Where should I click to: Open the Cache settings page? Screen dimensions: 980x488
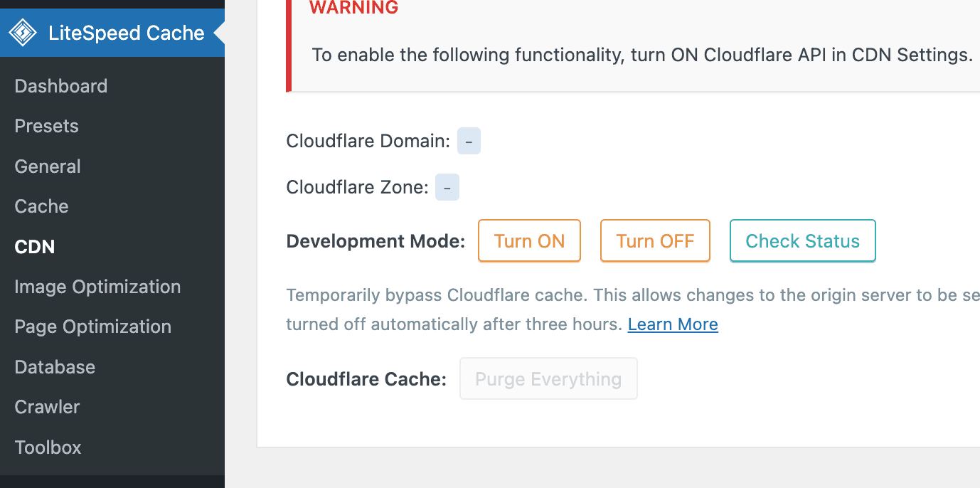click(41, 206)
